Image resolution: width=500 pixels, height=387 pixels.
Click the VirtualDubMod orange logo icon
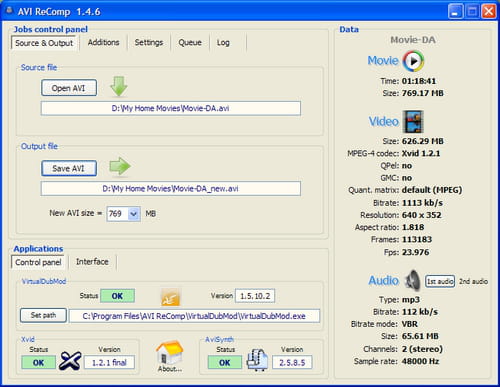click(x=170, y=297)
